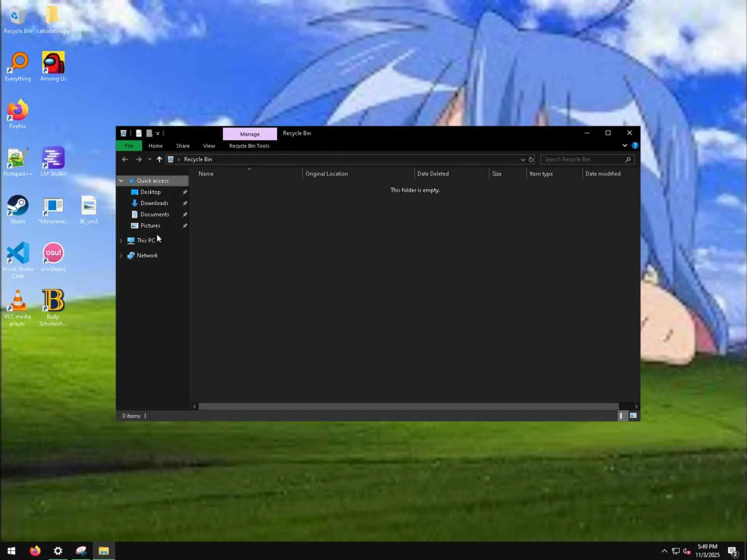This screenshot has height=560, width=747.
Task: Switch to the Share ribbon tab
Action: pos(183,146)
